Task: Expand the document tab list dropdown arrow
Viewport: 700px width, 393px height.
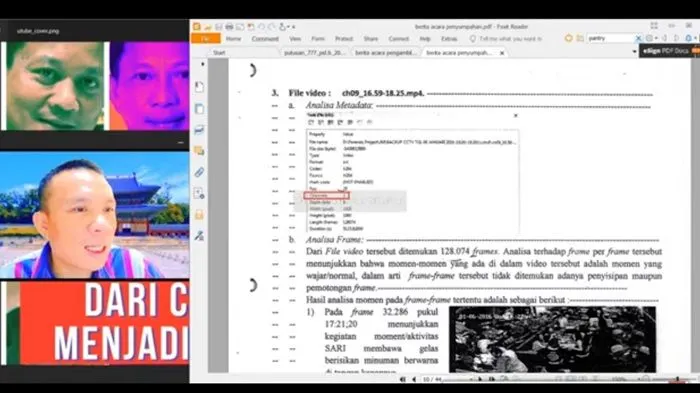Action: coord(634,52)
